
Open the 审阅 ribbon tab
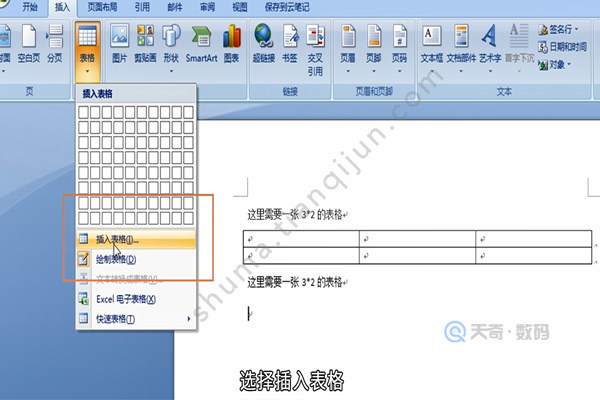tap(207, 7)
